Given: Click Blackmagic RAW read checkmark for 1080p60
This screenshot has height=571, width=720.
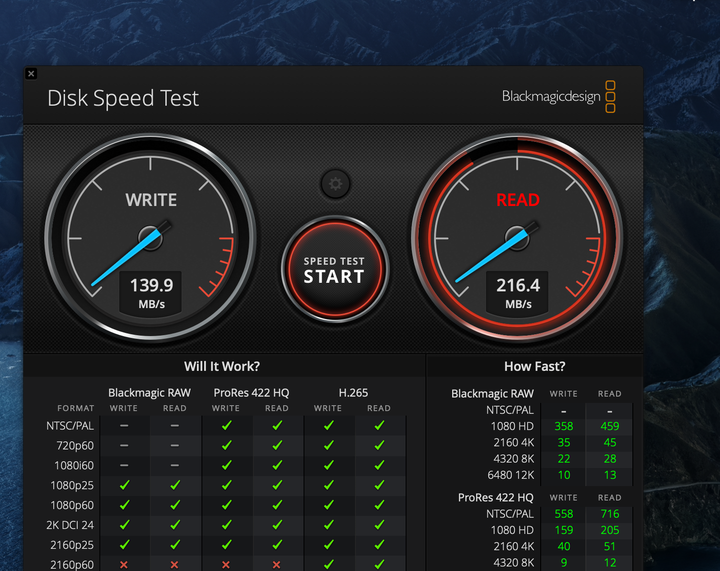Looking at the screenshot, I should [174, 505].
